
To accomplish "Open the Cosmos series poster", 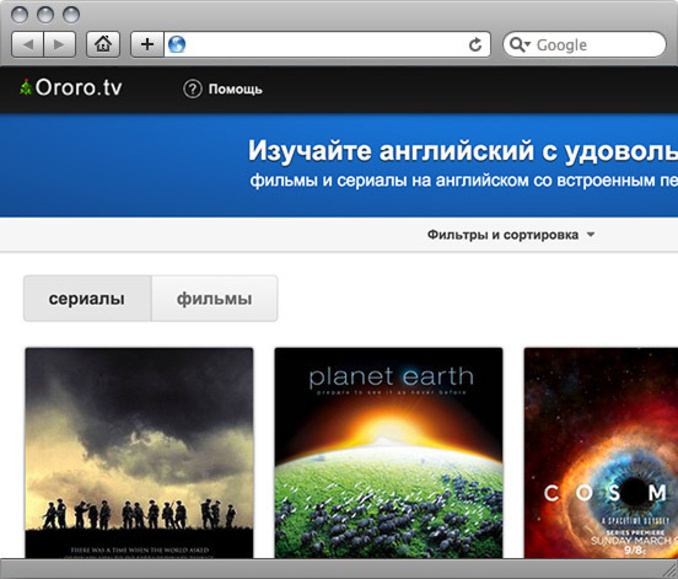I will 600,452.
